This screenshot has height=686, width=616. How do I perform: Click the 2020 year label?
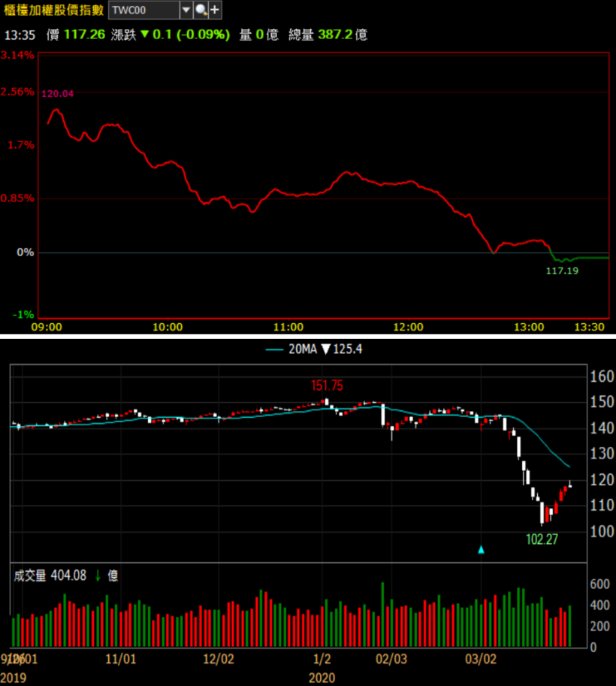[x=322, y=678]
